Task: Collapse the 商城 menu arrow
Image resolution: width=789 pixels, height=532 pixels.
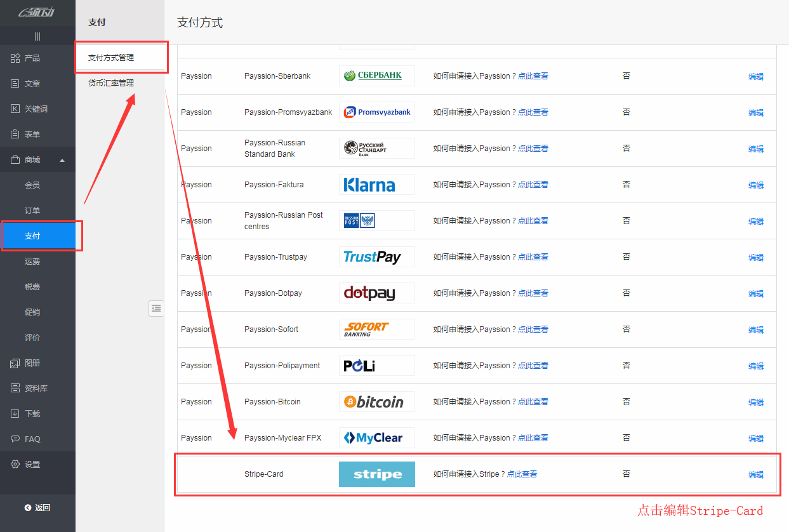Action: click(62, 160)
